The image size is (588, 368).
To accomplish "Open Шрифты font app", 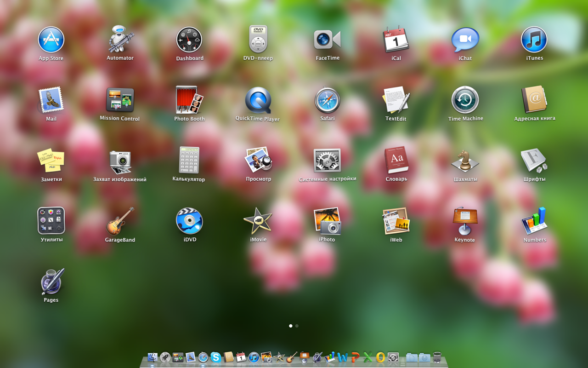I will [534, 160].
